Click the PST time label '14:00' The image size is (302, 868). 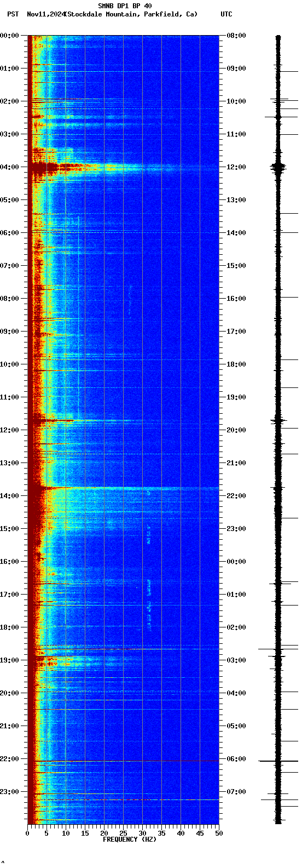[x=10, y=496]
